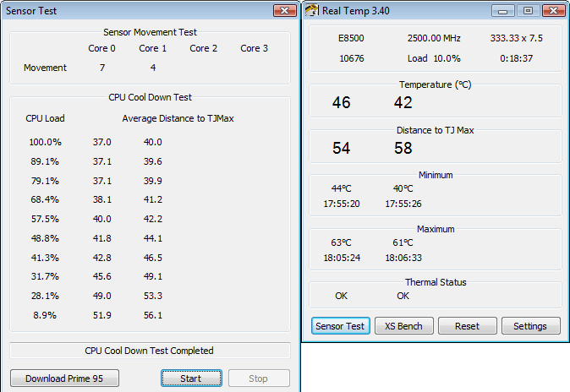Open Real Temp Settings

click(x=530, y=326)
